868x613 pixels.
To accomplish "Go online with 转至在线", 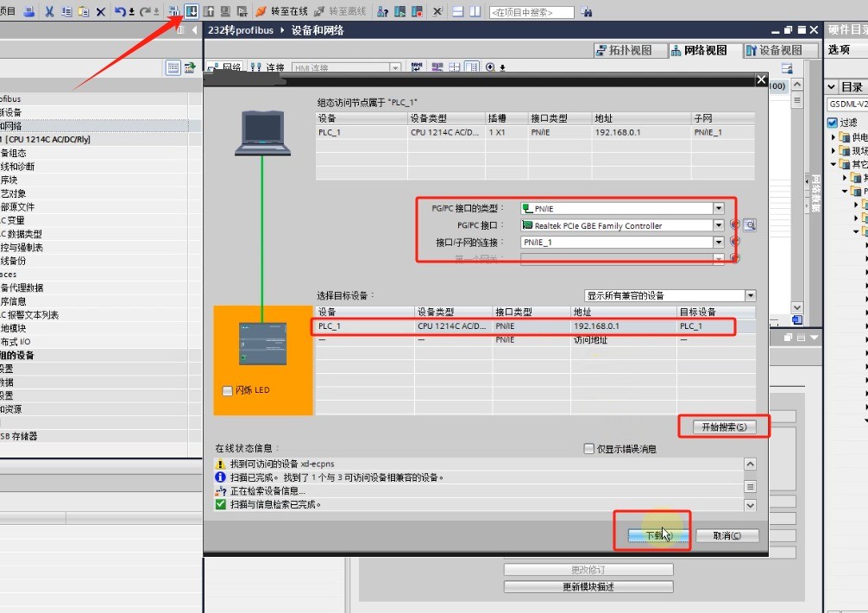I will coord(282,11).
